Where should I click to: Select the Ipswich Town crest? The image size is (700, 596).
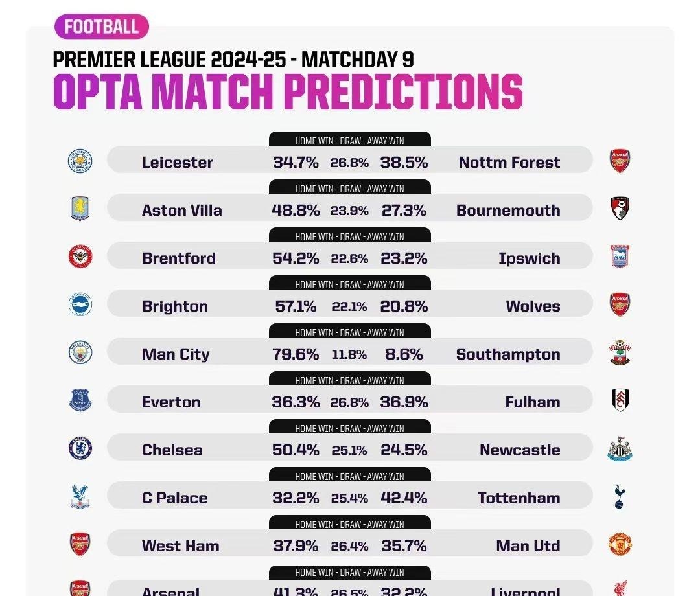[620, 257]
